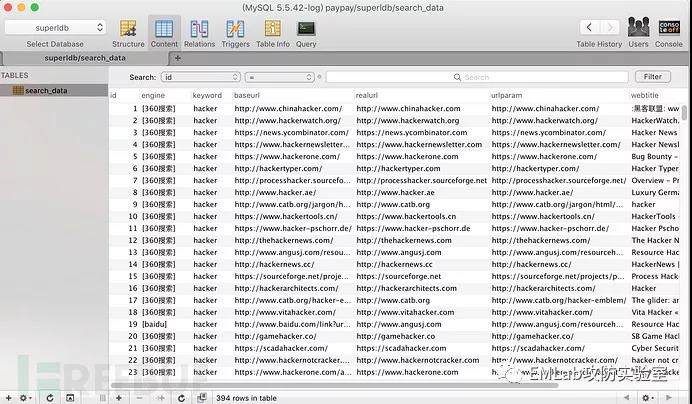Image resolution: width=692 pixels, height=404 pixels.
Task: Sort by the keyword column header
Action: pyautogui.click(x=211, y=95)
